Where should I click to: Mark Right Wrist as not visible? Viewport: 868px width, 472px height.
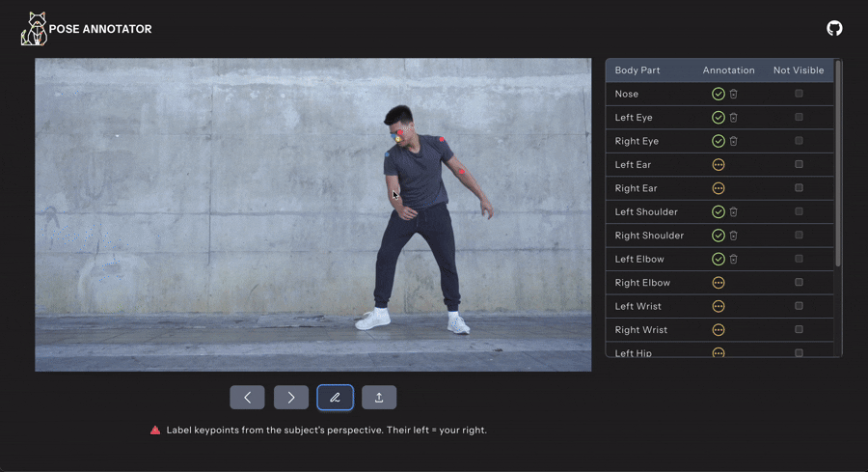pos(799,329)
